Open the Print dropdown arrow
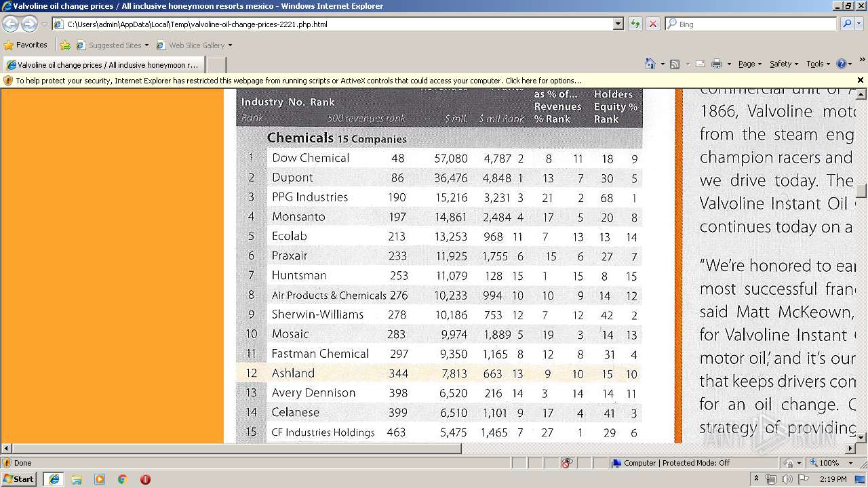 pos(729,64)
